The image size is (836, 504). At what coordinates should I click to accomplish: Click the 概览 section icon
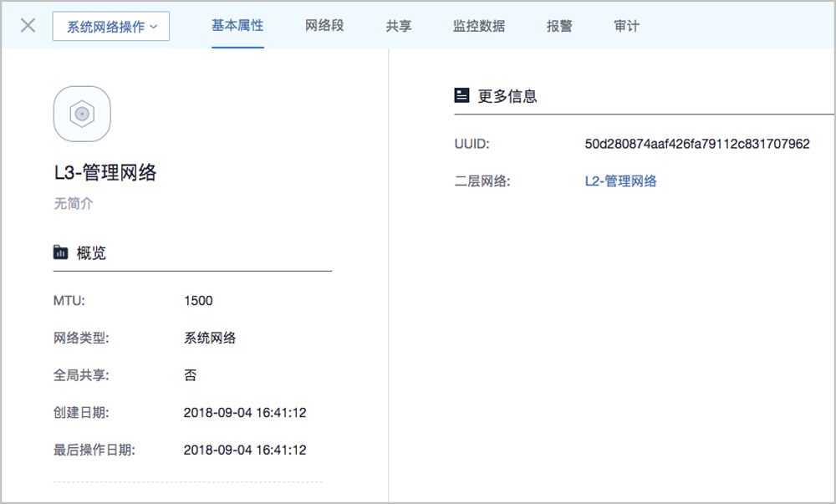[x=60, y=252]
